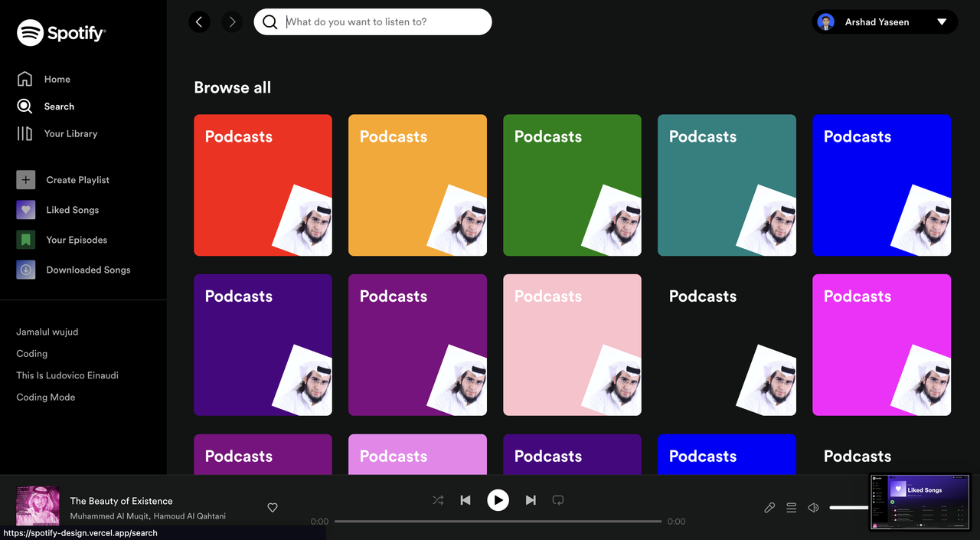Open the light pink Podcasts card
This screenshot has width=980, height=540.
point(572,345)
